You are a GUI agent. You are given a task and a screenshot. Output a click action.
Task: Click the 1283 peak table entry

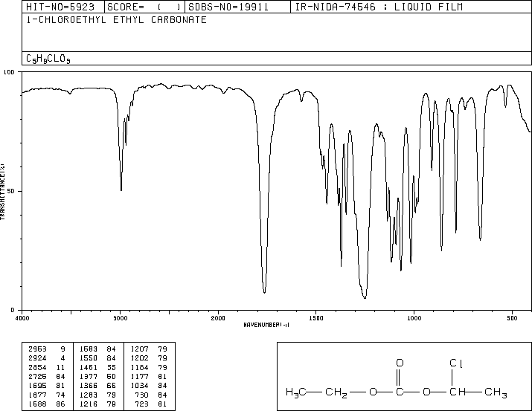pyautogui.click(x=89, y=395)
